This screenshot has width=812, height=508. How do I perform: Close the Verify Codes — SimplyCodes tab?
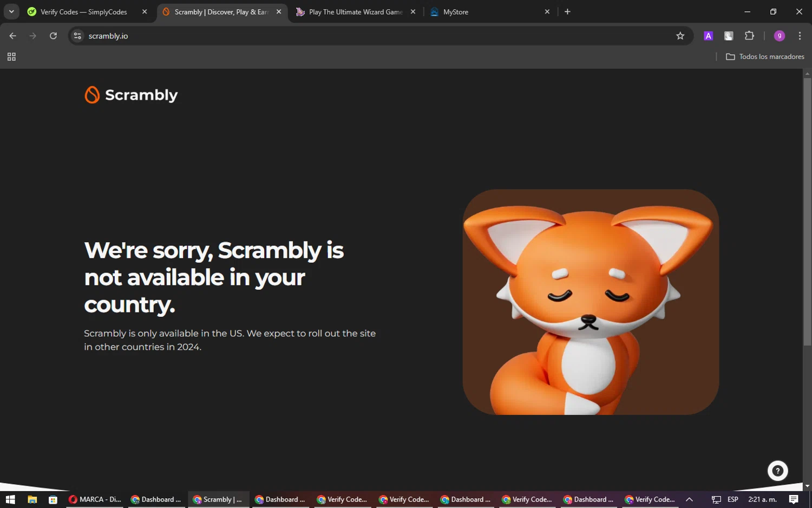[x=145, y=11]
